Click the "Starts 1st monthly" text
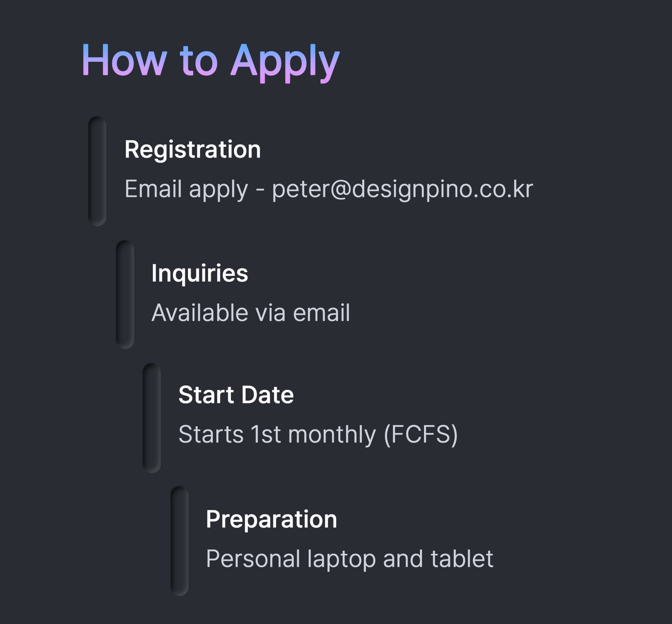The image size is (672, 624). coord(277,434)
